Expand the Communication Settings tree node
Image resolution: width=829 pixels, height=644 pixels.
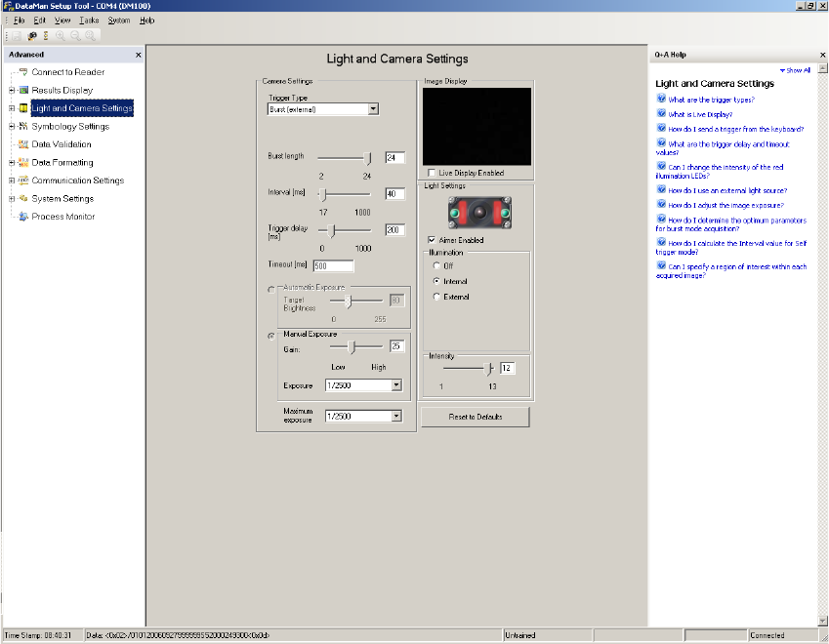coord(12,181)
